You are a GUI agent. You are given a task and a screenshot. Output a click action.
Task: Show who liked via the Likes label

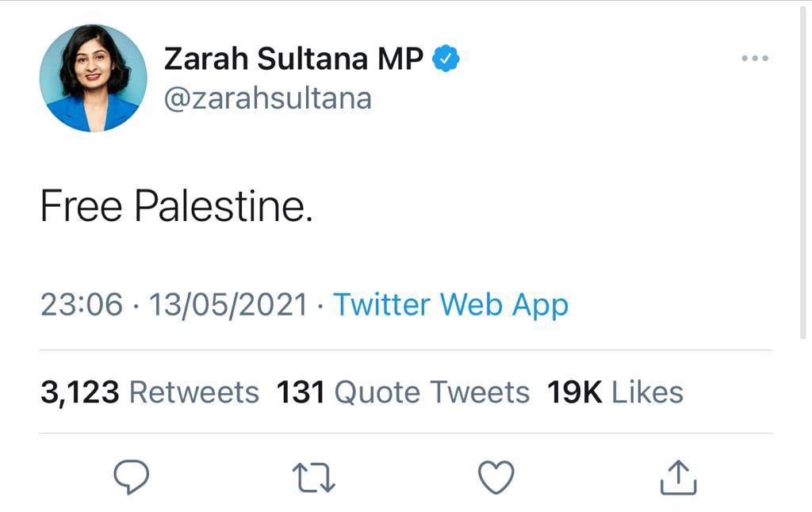point(647,392)
